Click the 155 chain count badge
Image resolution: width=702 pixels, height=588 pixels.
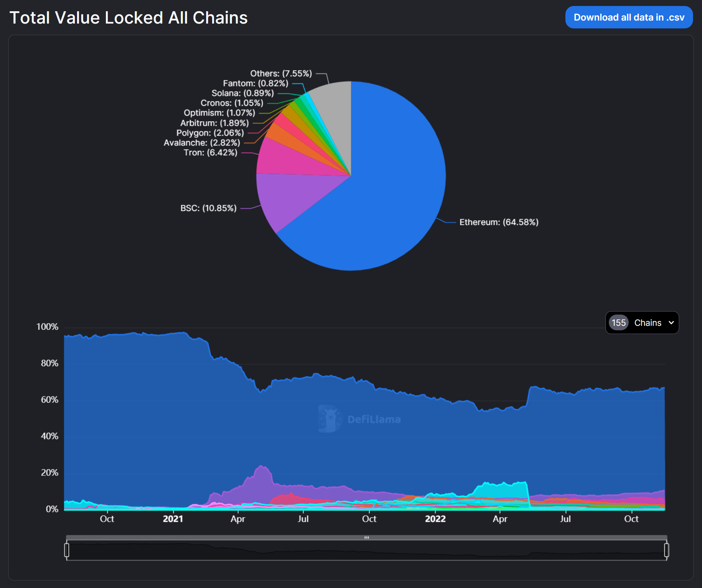tap(619, 322)
